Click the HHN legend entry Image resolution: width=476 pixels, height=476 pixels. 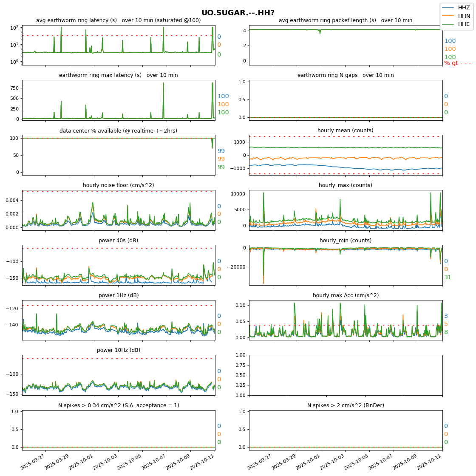coord(456,16)
